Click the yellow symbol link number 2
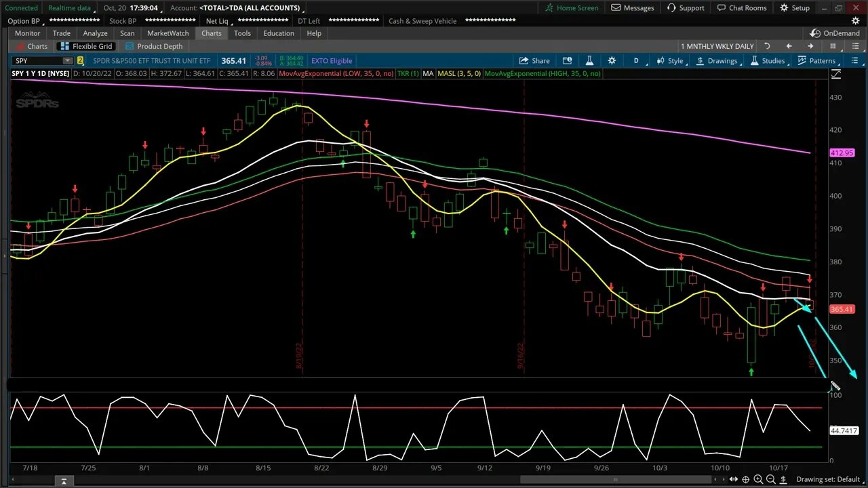 [x=81, y=60]
